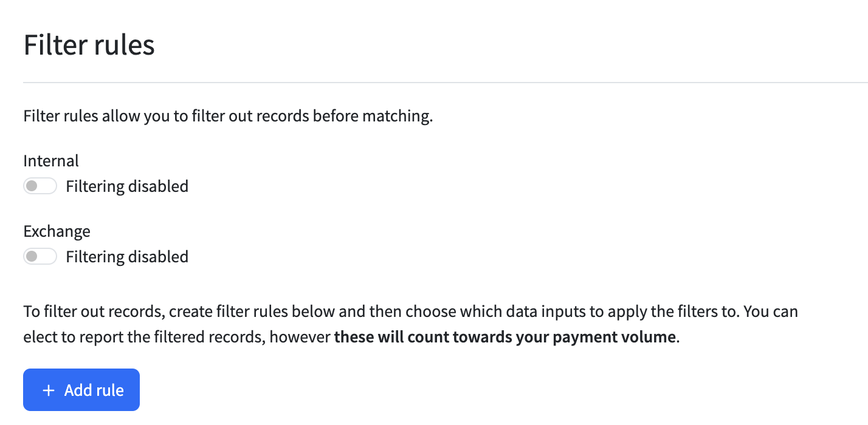Click "Filtering disabled" text beside Internal toggle
The width and height of the screenshot is (868, 425).
click(127, 186)
